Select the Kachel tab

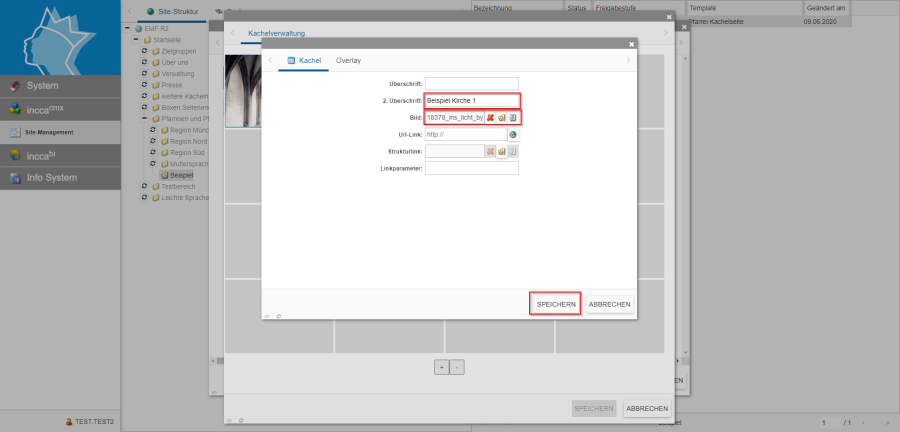(x=304, y=61)
